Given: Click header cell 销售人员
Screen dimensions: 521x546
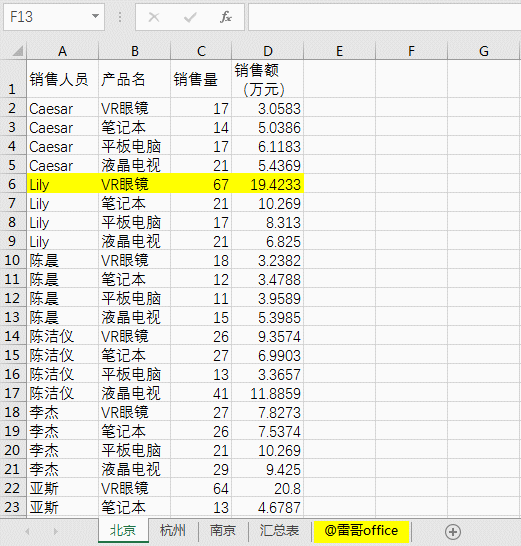Looking at the screenshot, I should pos(63,79).
